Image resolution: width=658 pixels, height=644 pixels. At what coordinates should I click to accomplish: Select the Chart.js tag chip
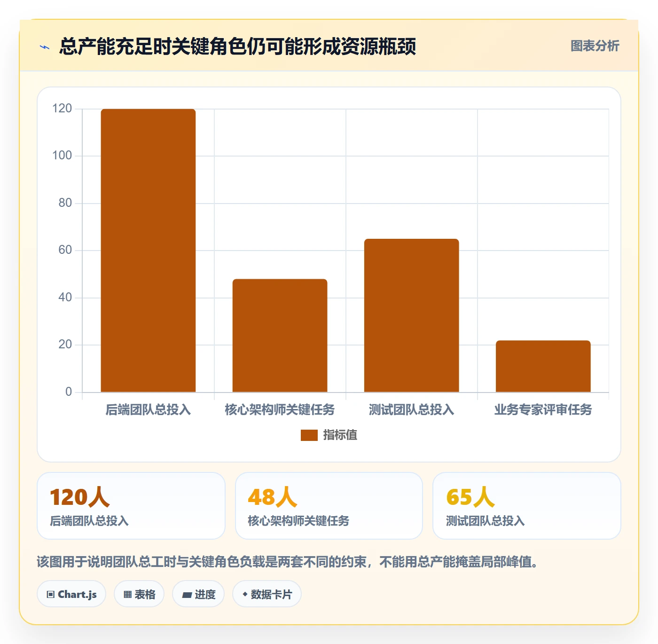[x=71, y=594]
